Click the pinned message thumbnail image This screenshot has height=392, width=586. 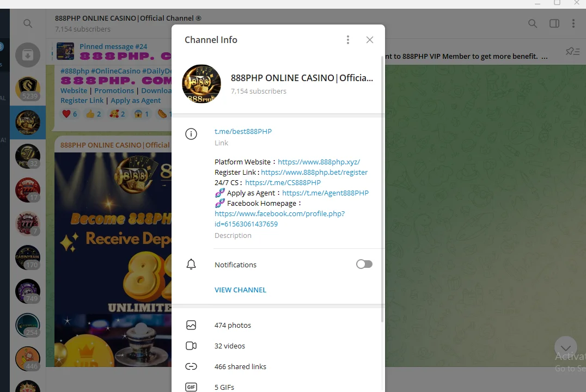(x=65, y=51)
